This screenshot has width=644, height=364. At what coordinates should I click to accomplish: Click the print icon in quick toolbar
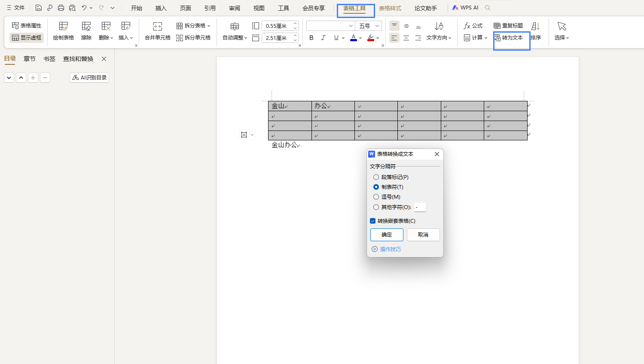[61, 8]
